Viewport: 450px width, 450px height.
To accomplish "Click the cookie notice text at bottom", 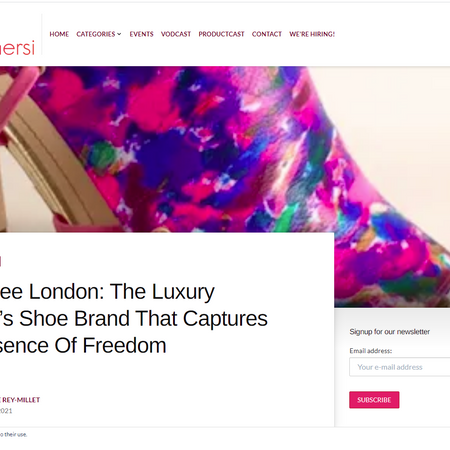I will click(x=13, y=434).
